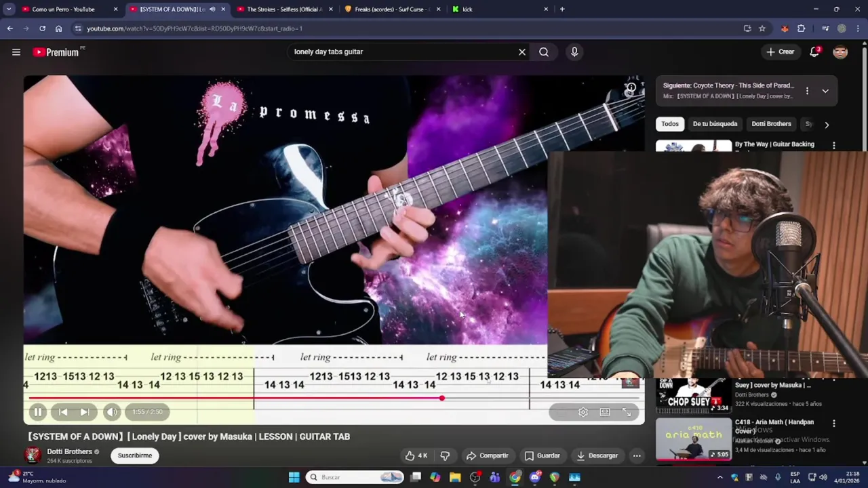Viewport: 868px width, 488px height.
Task: Open the Chrome extensions puzzle menu
Action: (802, 28)
